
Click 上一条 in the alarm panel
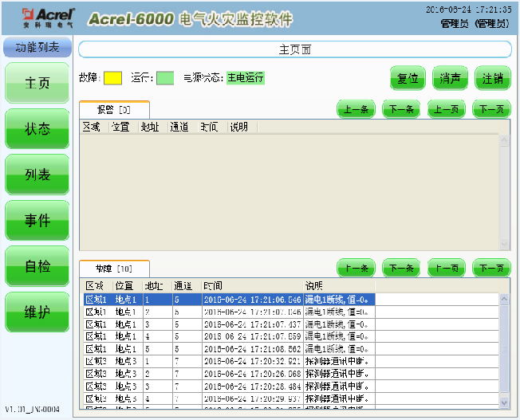[356, 109]
